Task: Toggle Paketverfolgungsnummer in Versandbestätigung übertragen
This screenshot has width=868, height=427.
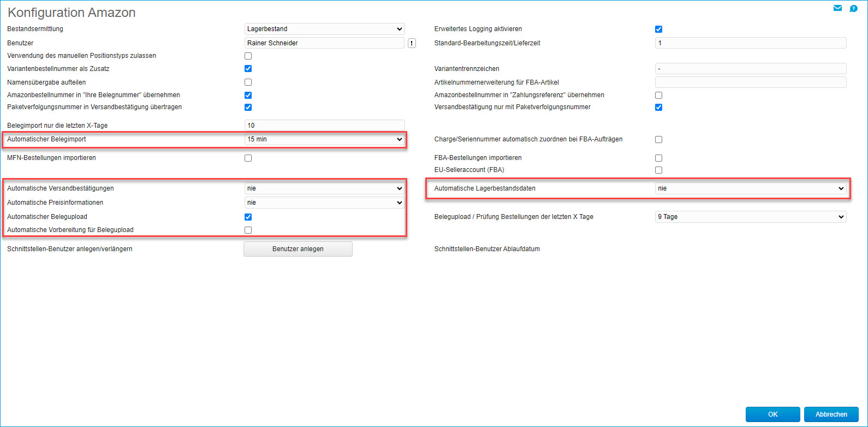Action: (248, 107)
